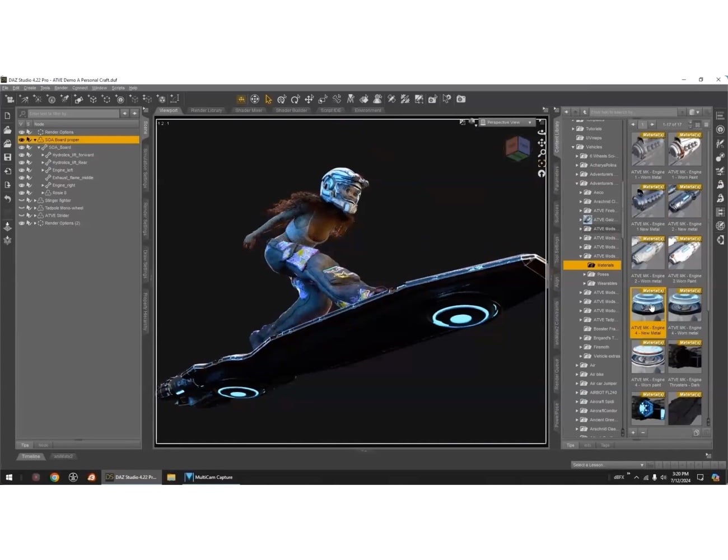Select the Rotate tool on the toolbar
Image resolution: width=728 pixels, height=560 pixels.
point(296,99)
